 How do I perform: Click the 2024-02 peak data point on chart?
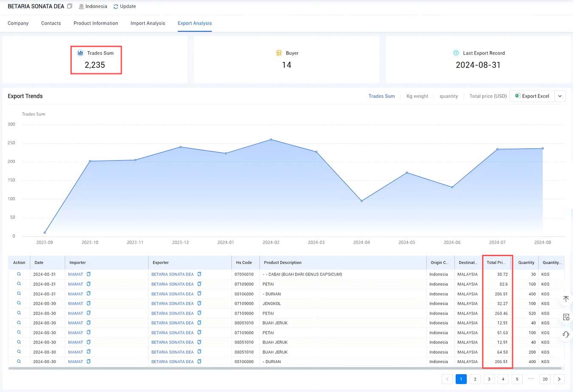coord(271,139)
